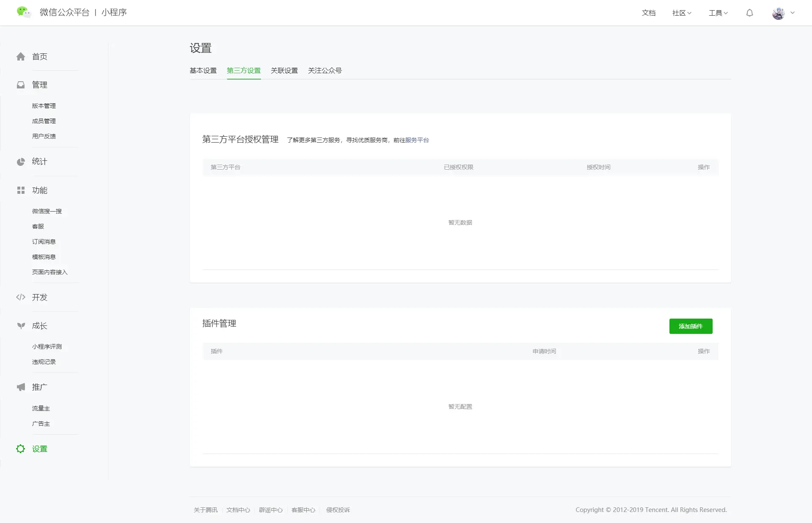Click the 文档 link in header
This screenshot has width=812, height=523.
pos(648,13)
